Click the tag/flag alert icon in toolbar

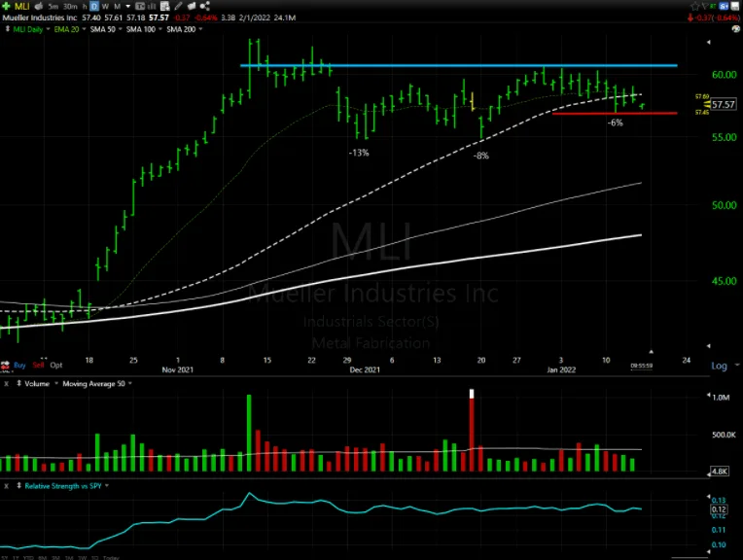click(192, 6)
